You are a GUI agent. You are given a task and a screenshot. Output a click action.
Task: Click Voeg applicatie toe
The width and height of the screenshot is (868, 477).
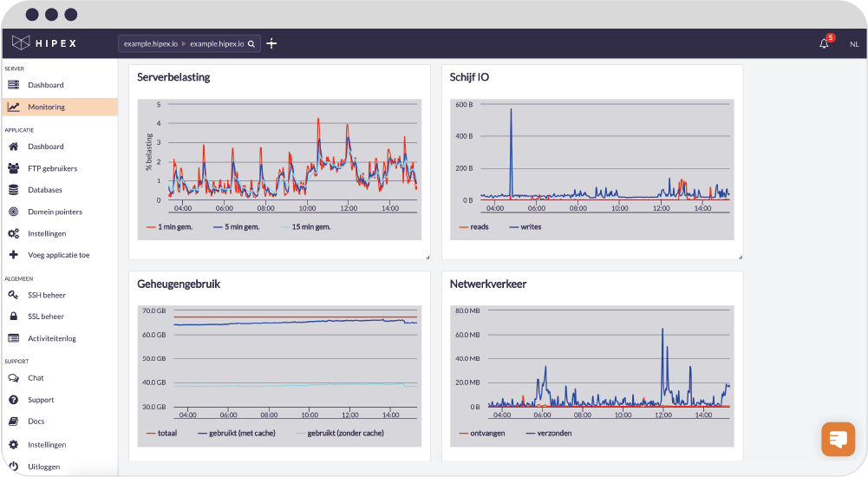(58, 255)
